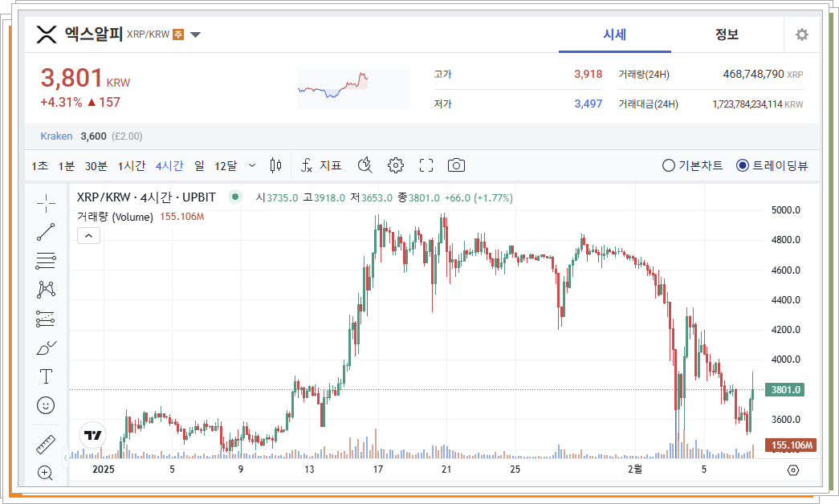Click the 5000.0 price axis label
839x504 pixels.
[785, 210]
